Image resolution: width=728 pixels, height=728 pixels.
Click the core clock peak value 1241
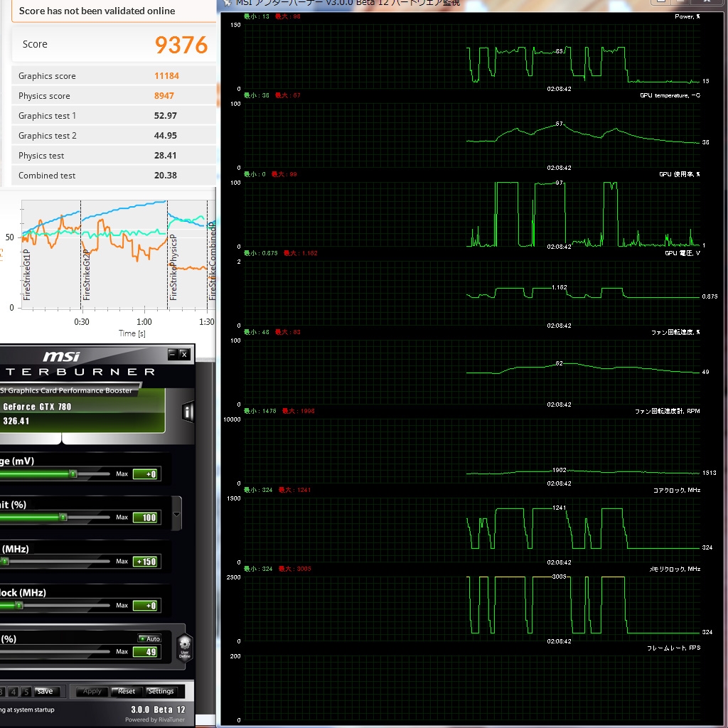click(x=559, y=508)
